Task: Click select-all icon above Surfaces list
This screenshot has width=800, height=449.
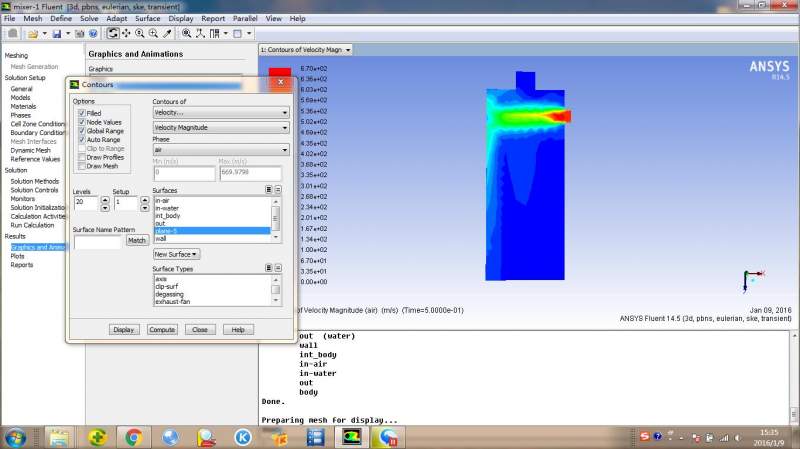Action: (x=268, y=190)
